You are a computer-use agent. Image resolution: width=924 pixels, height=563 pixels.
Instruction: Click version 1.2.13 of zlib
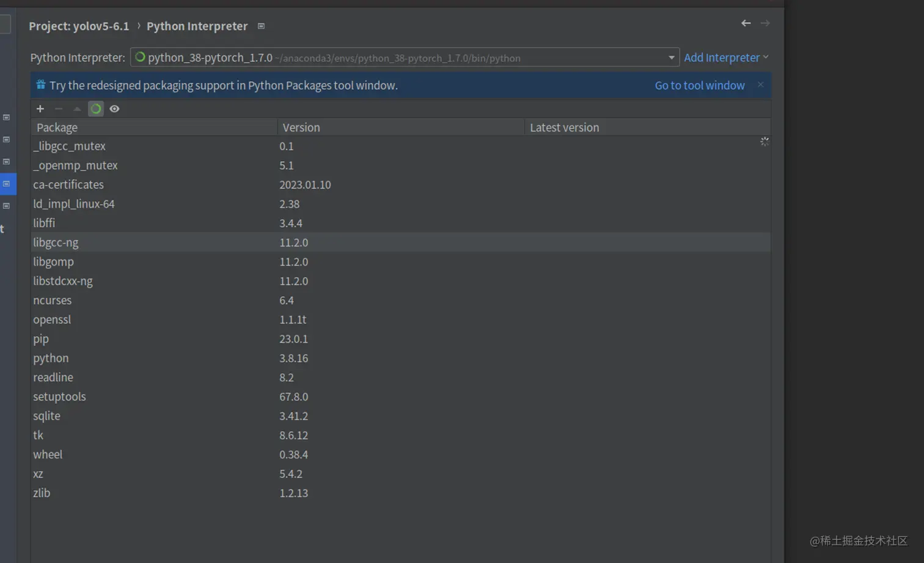(x=293, y=493)
